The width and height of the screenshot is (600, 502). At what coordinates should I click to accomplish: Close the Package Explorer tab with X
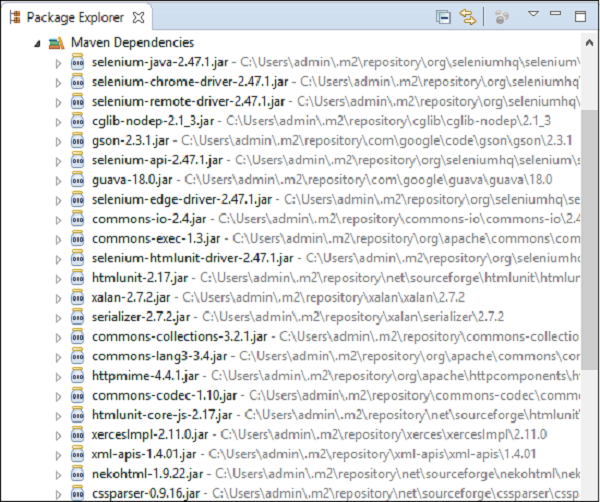[138, 18]
